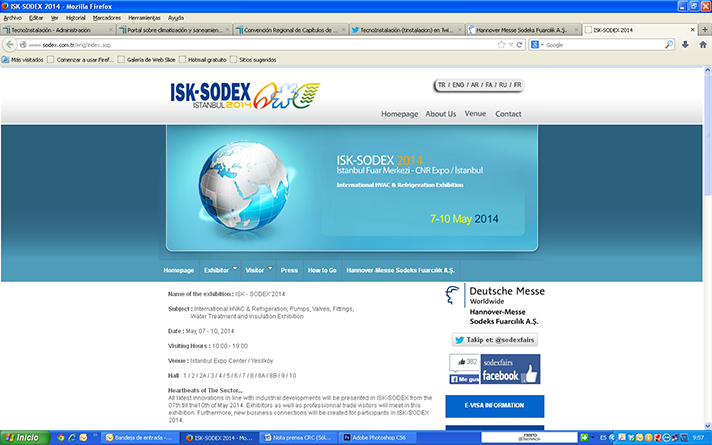The image size is (712, 445).
Task: Open the Contact page
Action: 508,114
